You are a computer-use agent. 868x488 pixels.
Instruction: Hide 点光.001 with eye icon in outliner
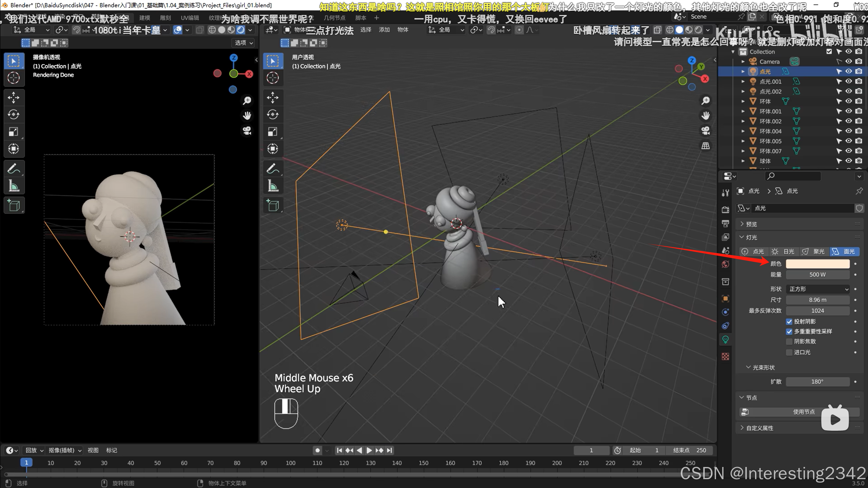pyautogui.click(x=849, y=81)
